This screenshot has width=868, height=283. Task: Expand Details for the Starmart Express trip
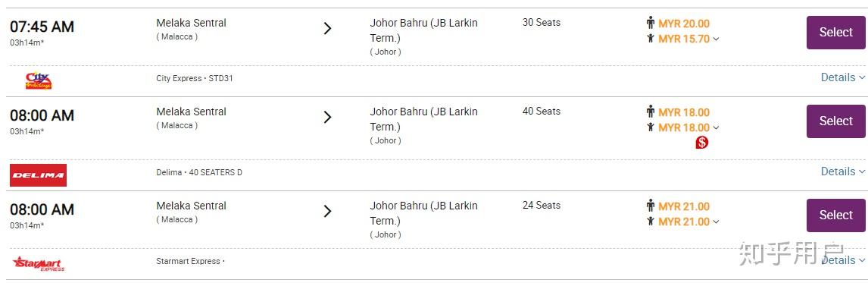842,260
